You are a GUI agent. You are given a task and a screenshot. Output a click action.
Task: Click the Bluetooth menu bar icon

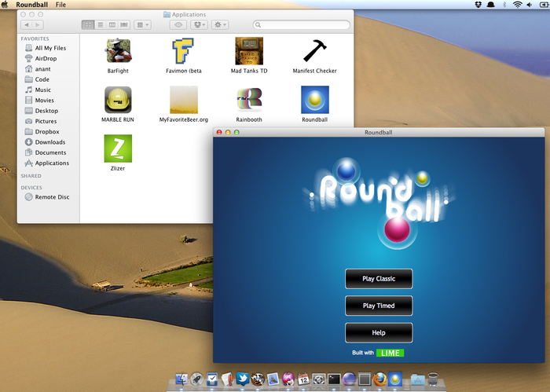click(504, 5)
